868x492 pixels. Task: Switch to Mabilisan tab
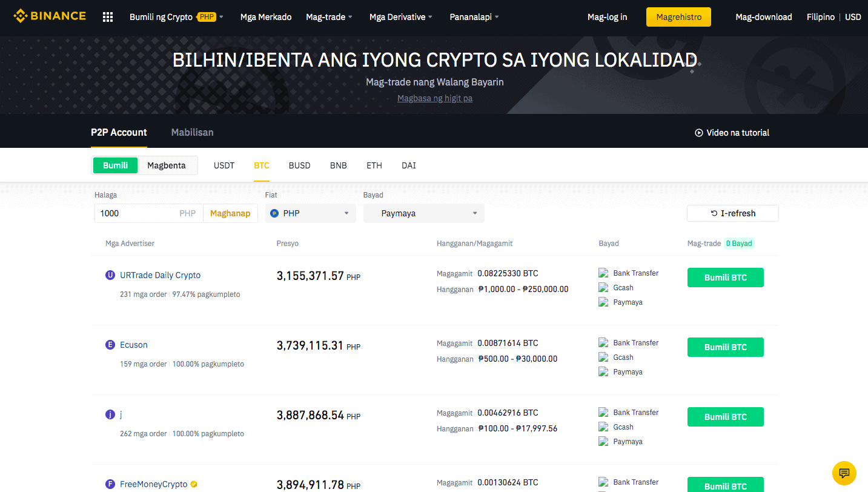[192, 132]
